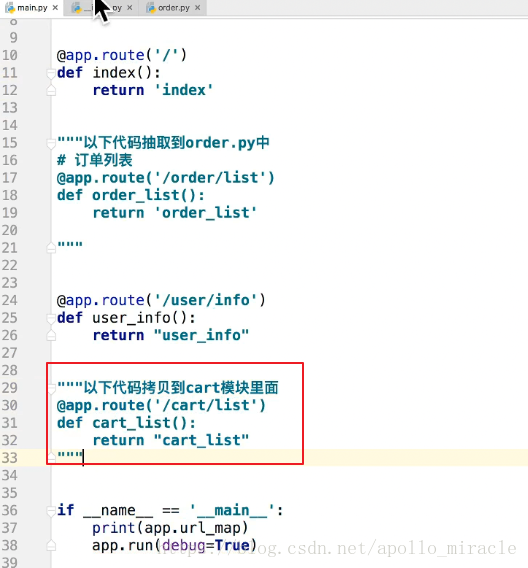The image size is (528, 568).
Task: Close the order.py tab
Action: (197, 8)
